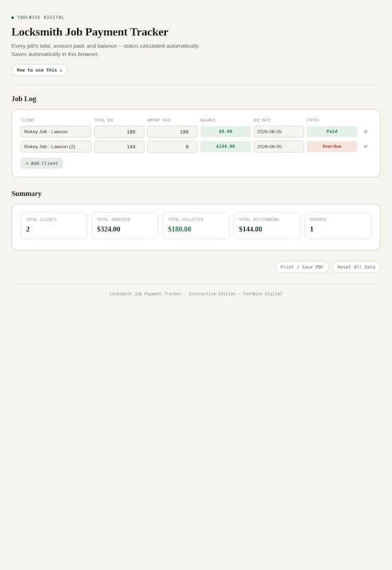Click the Status column header

pyautogui.click(x=313, y=120)
